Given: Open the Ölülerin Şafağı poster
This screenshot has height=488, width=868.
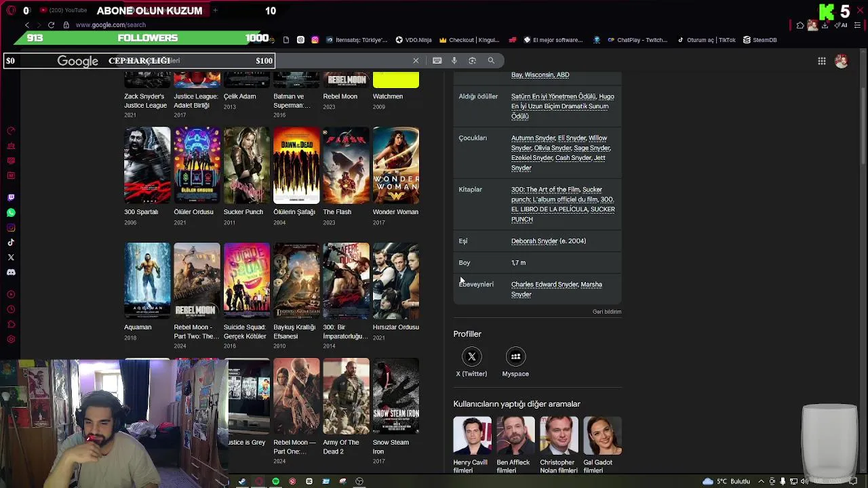Looking at the screenshot, I should point(296,165).
